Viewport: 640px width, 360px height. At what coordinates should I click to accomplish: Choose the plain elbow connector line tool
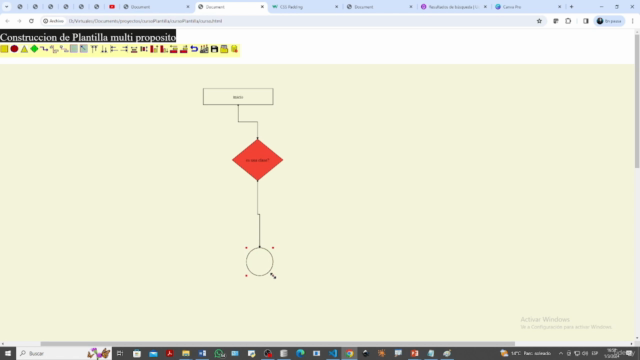44,49
